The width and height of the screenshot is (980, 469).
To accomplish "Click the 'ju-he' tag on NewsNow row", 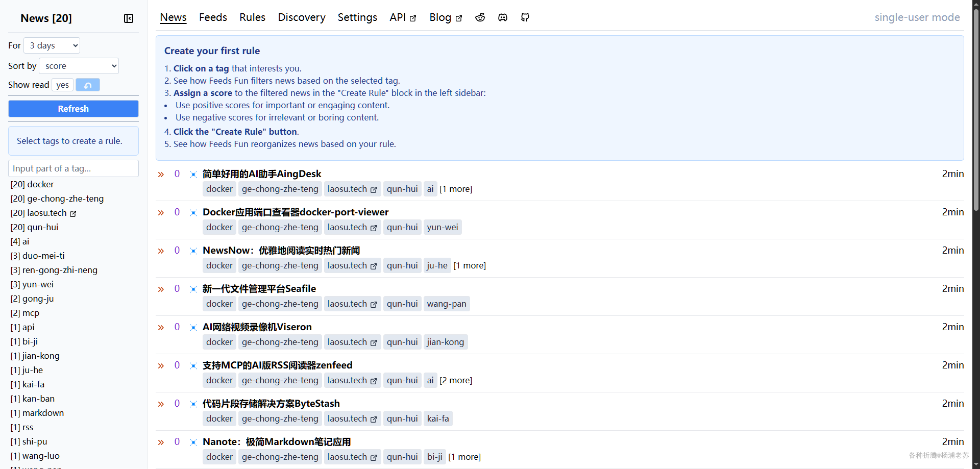I will click(437, 266).
